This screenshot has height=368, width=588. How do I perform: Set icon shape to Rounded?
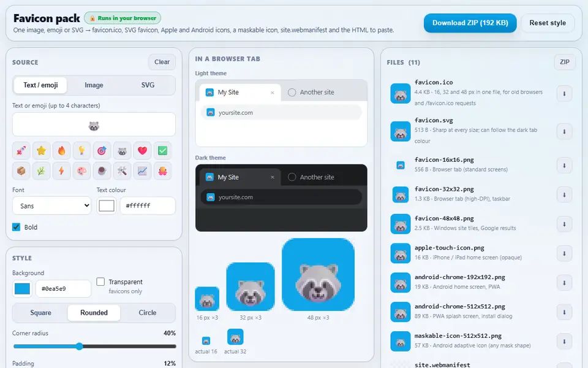94,313
